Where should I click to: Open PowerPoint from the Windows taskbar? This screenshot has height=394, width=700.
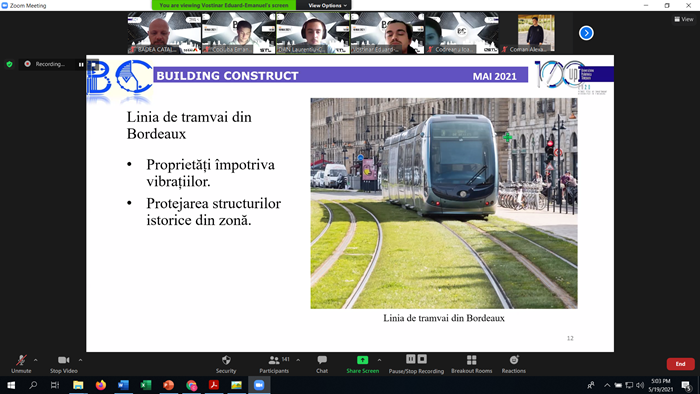168,385
